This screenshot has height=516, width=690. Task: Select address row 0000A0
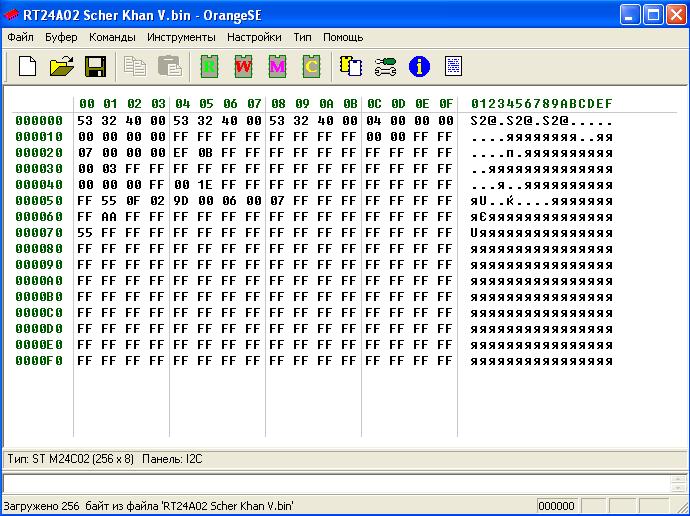[39, 281]
